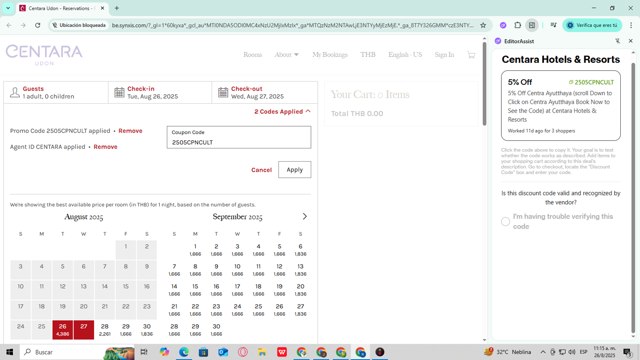Open English - US language selector

point(405,55)
